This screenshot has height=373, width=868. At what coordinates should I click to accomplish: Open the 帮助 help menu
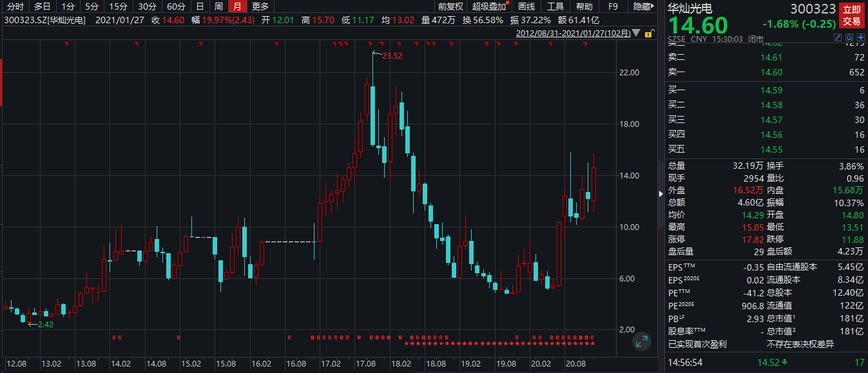pyautogui.click(x=584, y=6)
